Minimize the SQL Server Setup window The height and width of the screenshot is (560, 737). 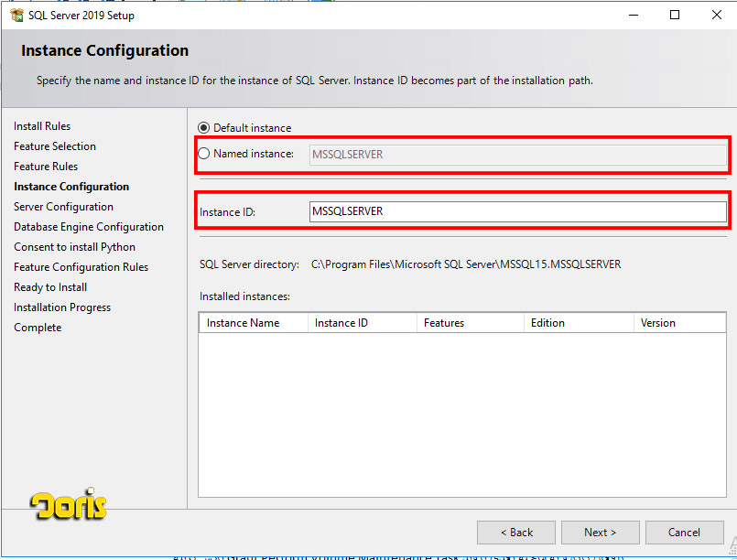634,15
